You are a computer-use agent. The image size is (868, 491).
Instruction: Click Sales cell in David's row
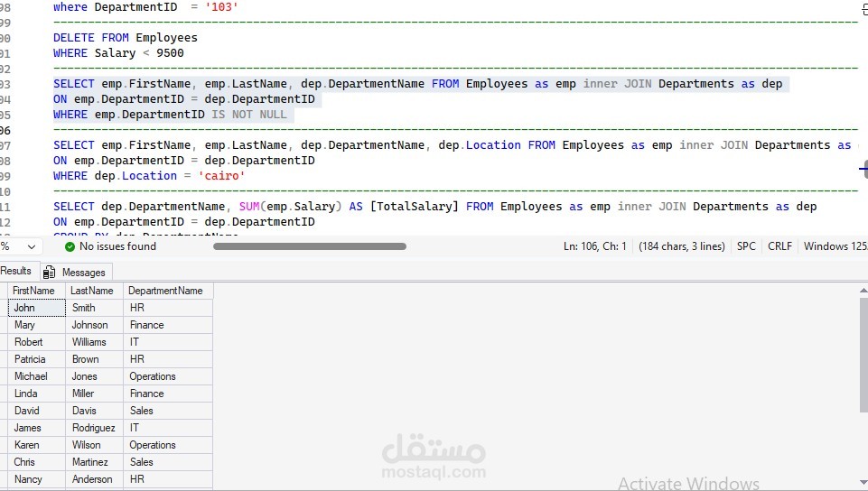pos(168,411)
